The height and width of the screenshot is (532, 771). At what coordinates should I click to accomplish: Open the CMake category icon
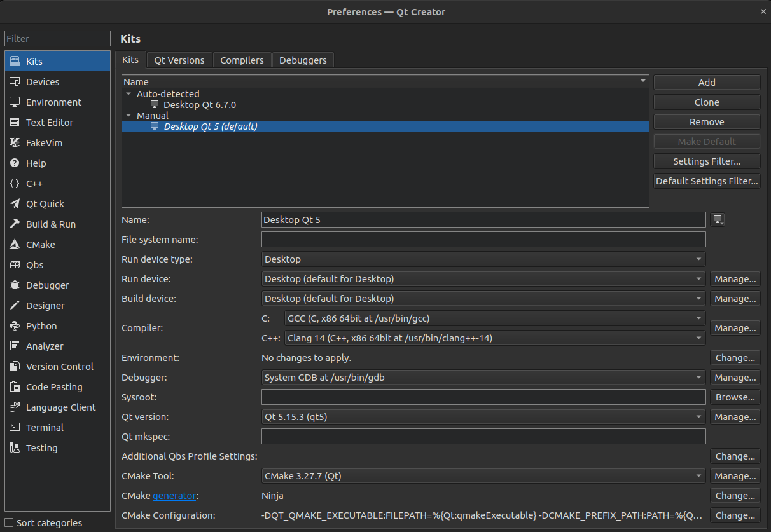[15, 245]
